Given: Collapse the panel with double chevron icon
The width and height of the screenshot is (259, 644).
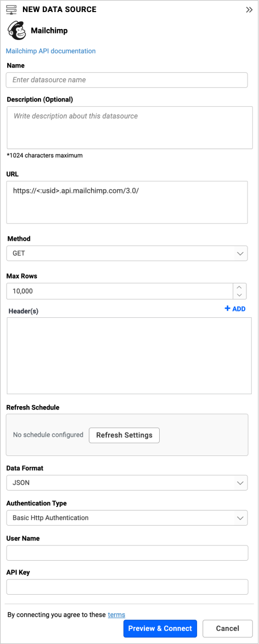Looking at the screenshot, I should (249, 10).
